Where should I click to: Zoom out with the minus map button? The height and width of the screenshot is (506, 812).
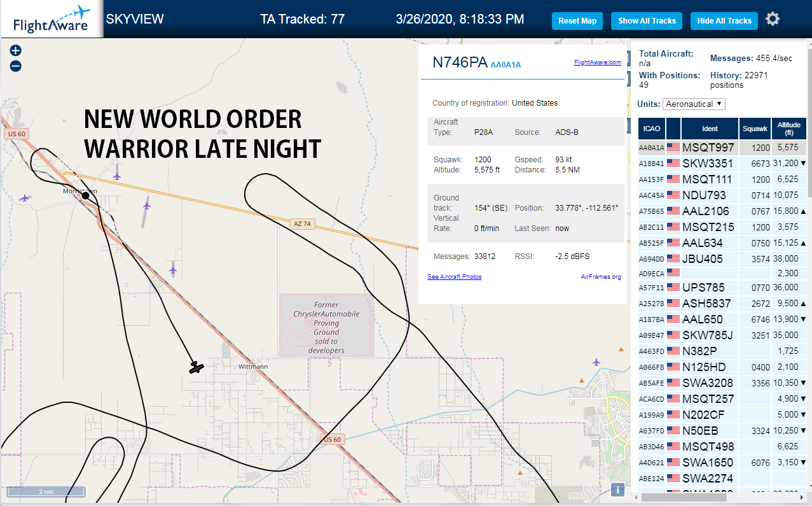pos(16,66)
